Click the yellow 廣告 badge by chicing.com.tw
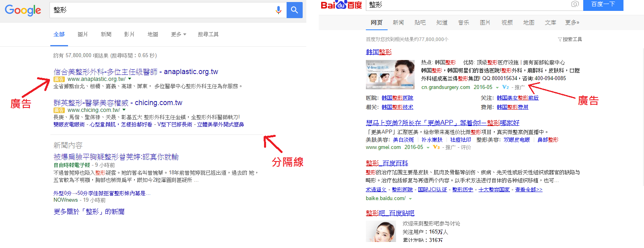Screen dimensions: 644x248 pyautogui.click(x=59, y=110)
